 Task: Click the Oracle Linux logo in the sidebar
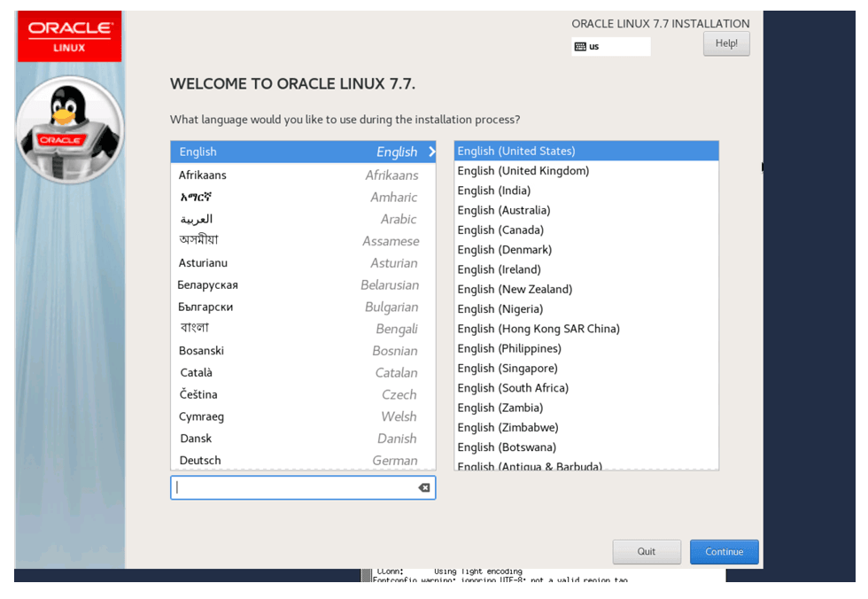click(69, 35)
